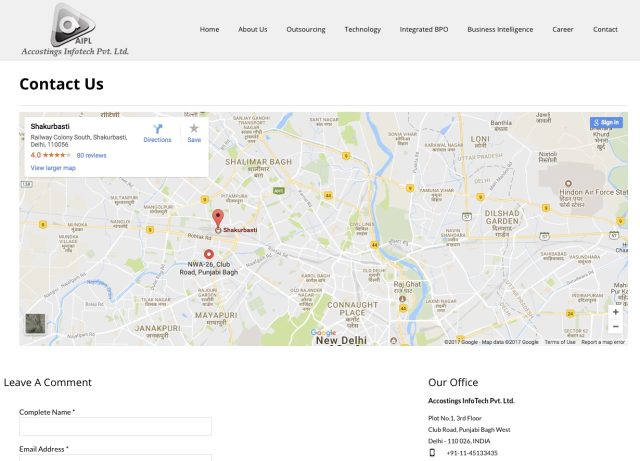The width and height of the screenshot is (640, 461).
Task: Open the Home menu item
Action: [209, 29]
